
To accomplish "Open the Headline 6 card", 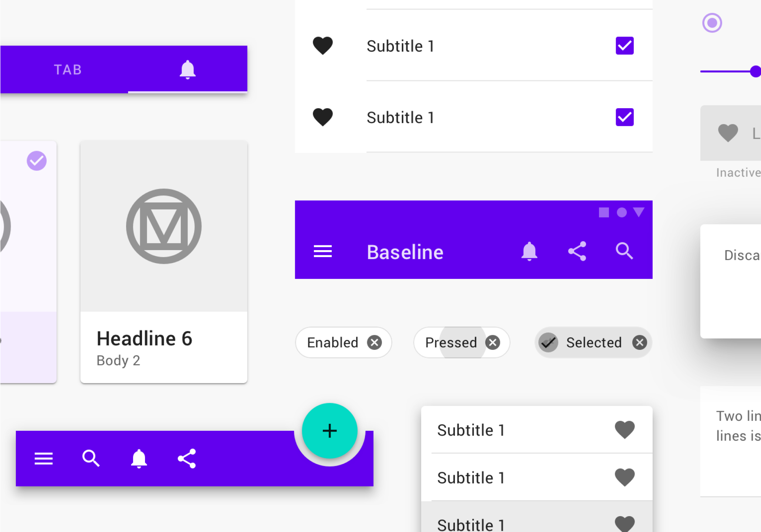I will click(x=164, y=262).
